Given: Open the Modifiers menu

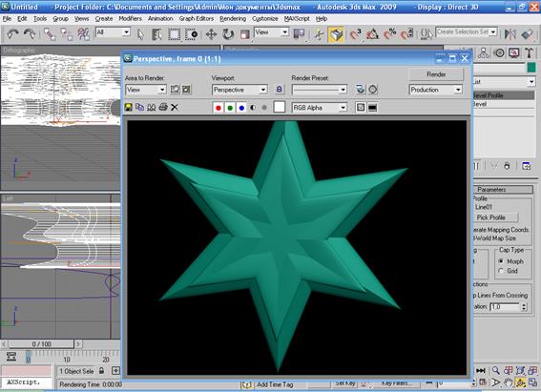Looking at the screenshot, I should 130,19.
